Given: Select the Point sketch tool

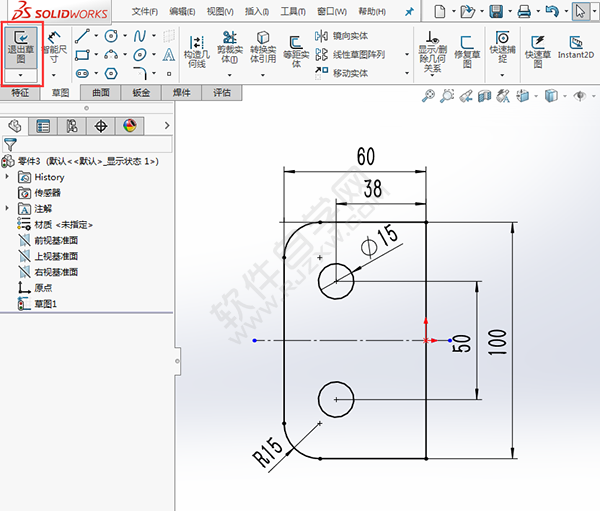Looking at the screenshot, I should click(169, 74).
